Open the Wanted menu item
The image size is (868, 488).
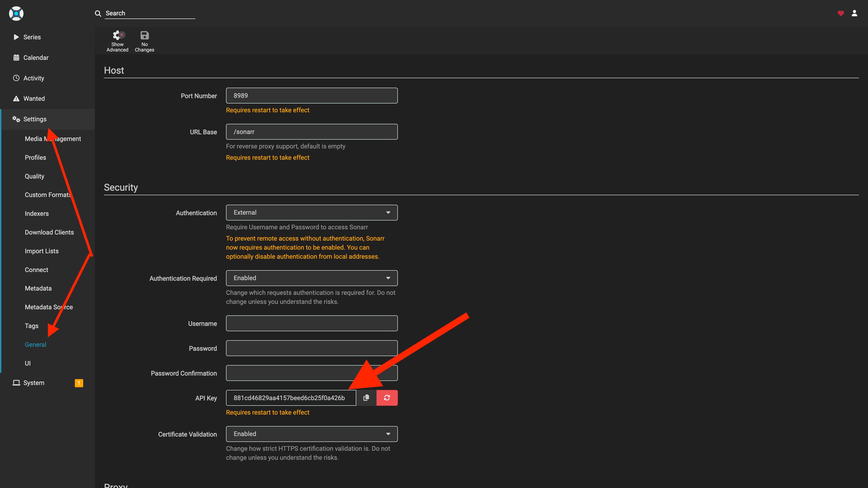(x=47, y=99)
